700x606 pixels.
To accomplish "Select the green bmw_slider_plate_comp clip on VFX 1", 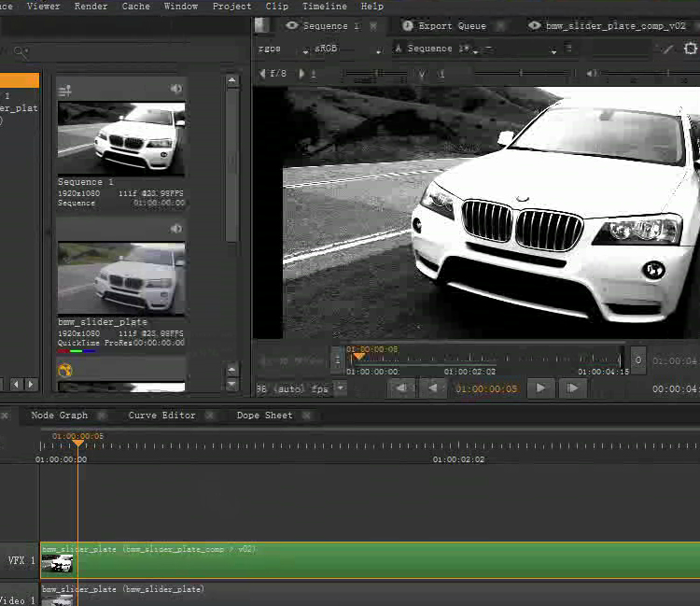I will coord(371,560).
